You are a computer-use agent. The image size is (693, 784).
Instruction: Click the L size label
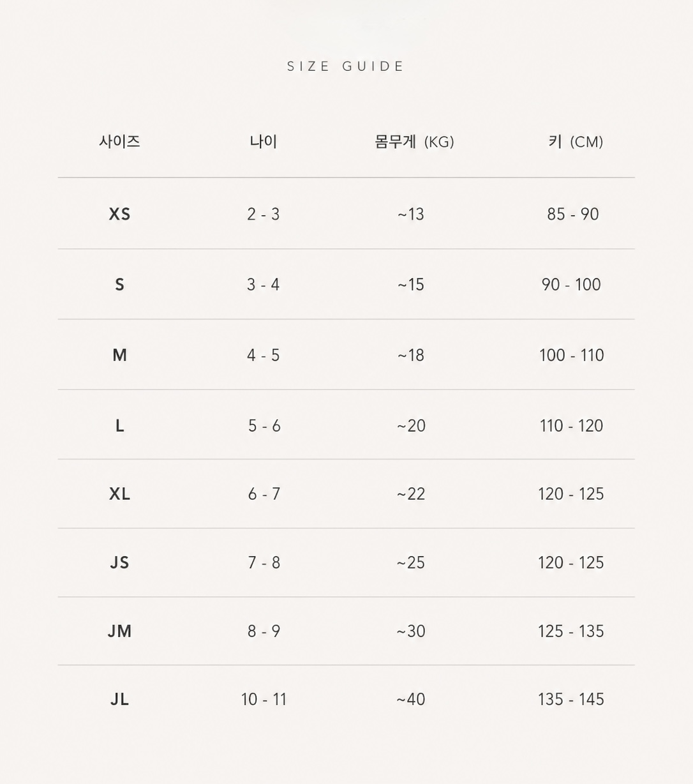(119, 426)
